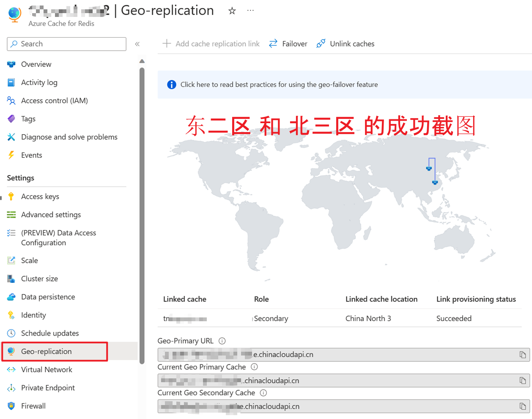
Task: Copy the Current Geo Primary Cache value
Action: pos(522,380)
